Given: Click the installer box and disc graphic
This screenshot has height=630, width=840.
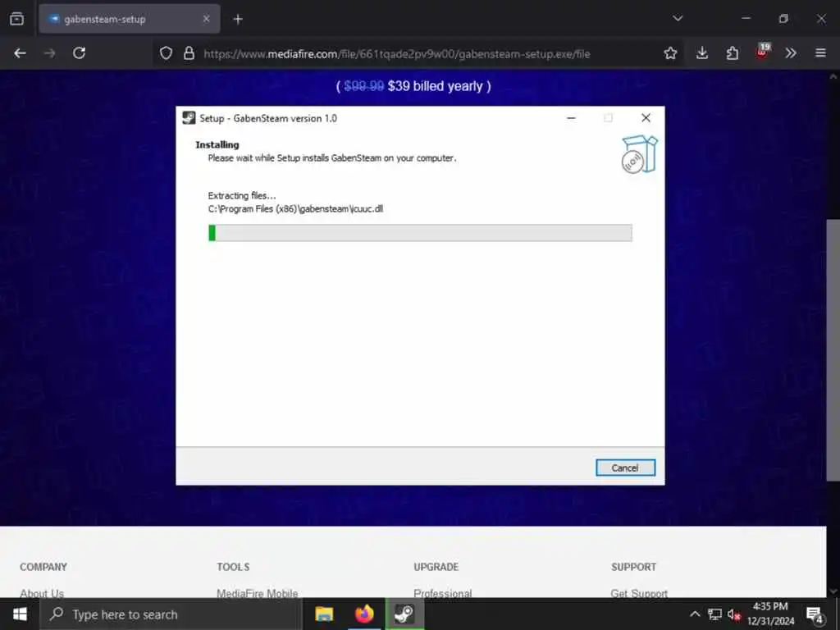Looking at the screenshot, I should tap(639, 154).
